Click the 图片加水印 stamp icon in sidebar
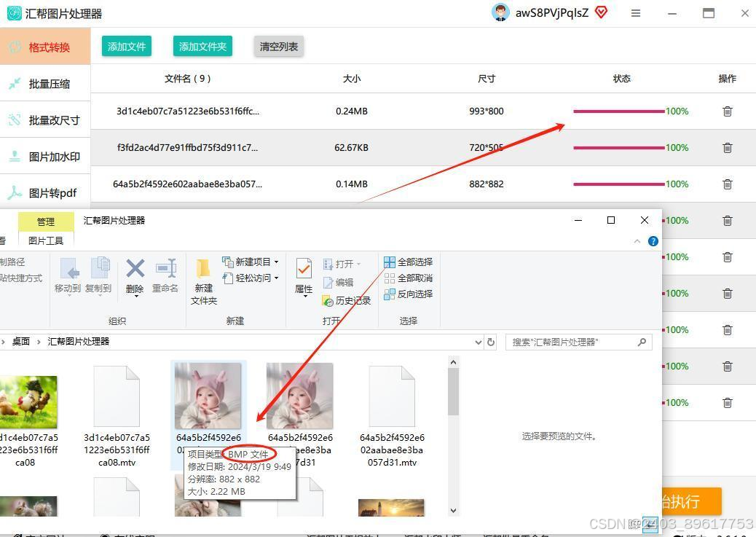This screenshot has width=756, height=537. coord(15,157)
